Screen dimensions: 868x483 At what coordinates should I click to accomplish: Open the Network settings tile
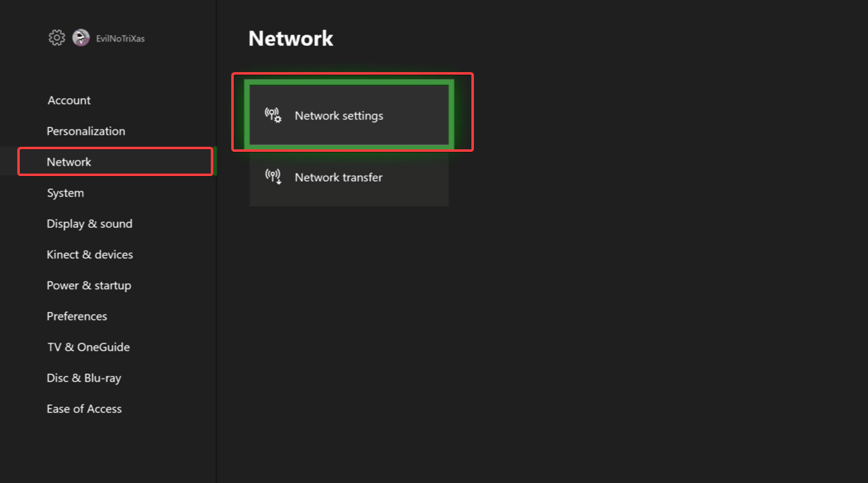[x=349, y=115]
